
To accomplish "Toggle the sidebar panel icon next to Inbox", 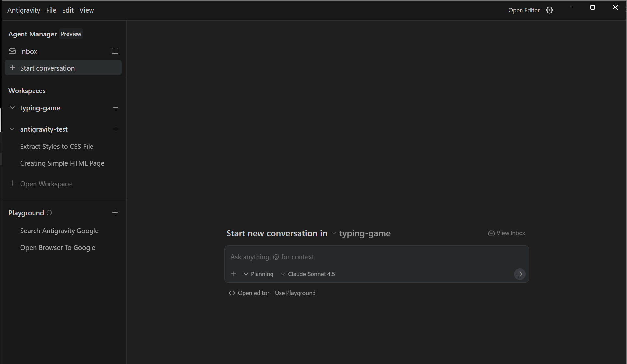I will pos(115,51).
